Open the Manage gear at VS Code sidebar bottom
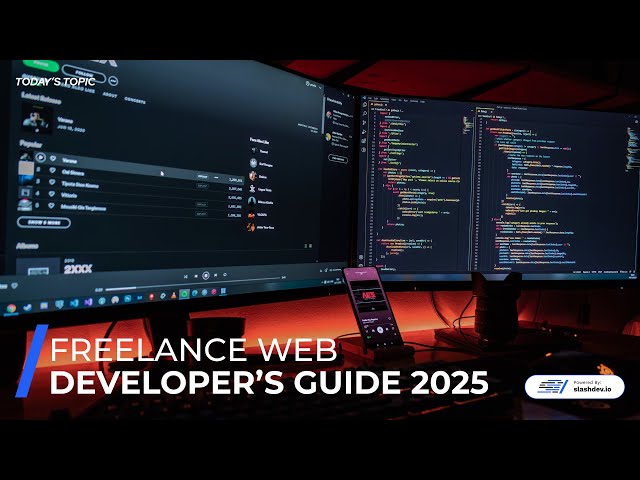Screen dimensions: 640x480 click(361, 265)
